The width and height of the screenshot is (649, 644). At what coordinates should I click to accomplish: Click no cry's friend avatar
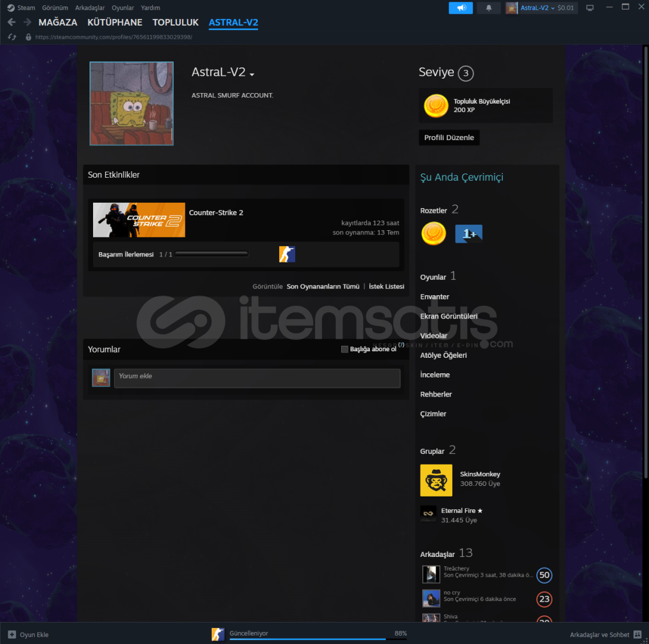click(431, 598)
